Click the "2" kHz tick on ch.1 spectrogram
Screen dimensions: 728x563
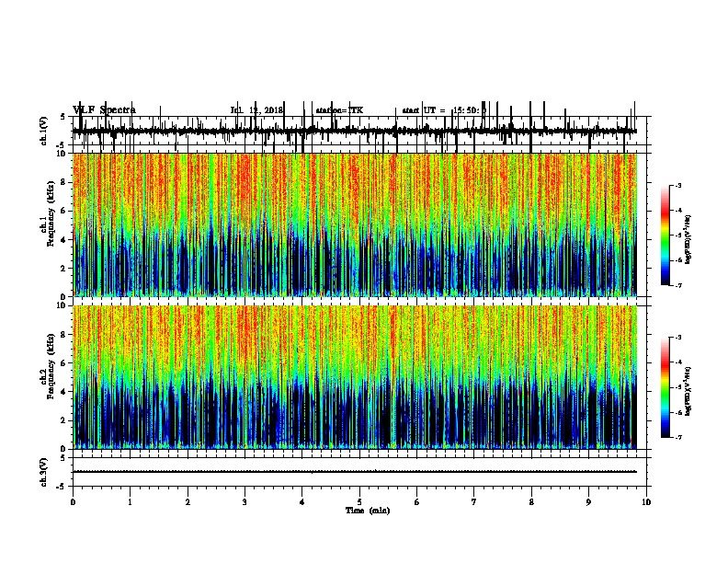(x=64, y=268)
